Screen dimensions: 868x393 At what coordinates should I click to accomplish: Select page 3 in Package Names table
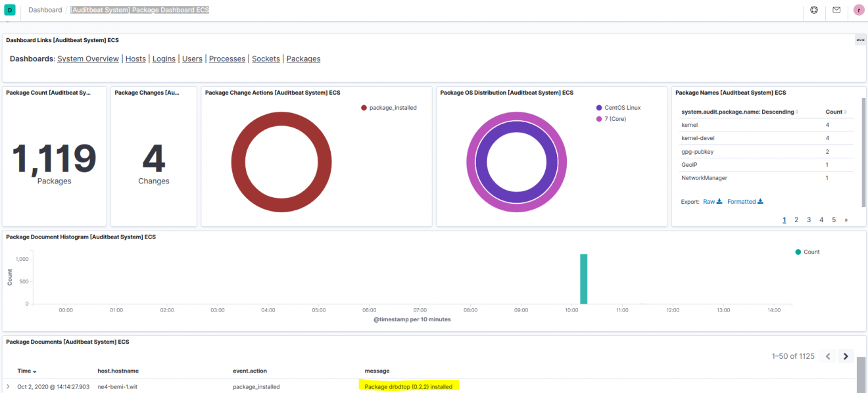coord(809,220)
